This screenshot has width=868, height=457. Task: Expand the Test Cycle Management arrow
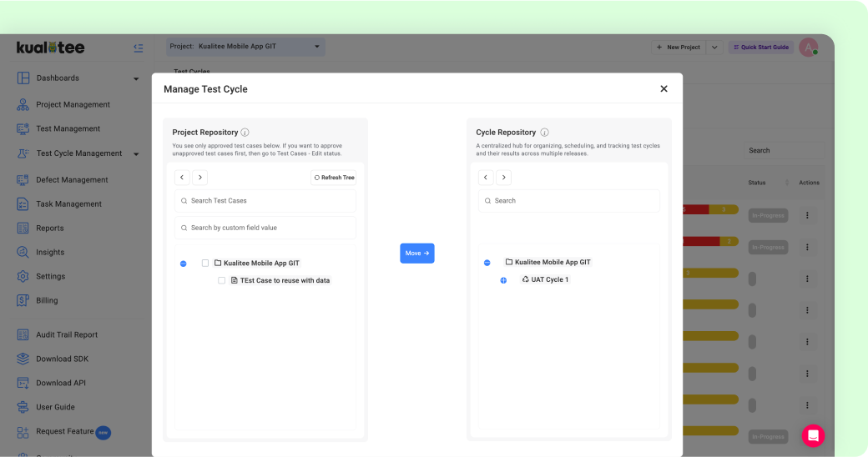coord(136,153)
